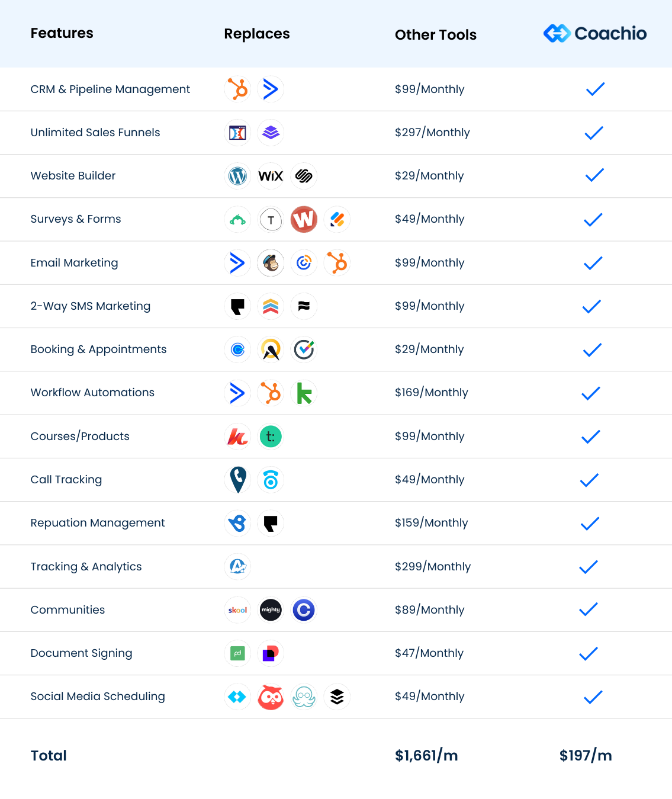Viewport: 672px width, 799px height.
Task: Click the Features column header
Action: 62,33
